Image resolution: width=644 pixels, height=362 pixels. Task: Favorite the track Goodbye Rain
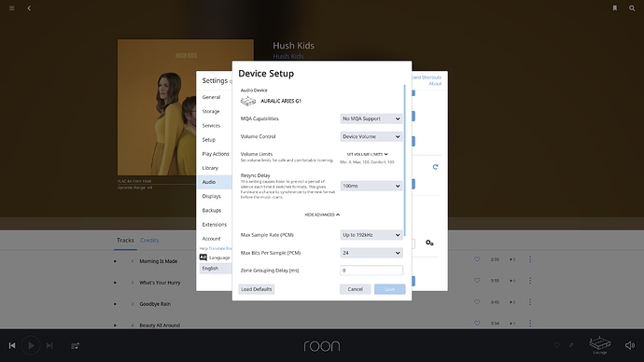477,302
